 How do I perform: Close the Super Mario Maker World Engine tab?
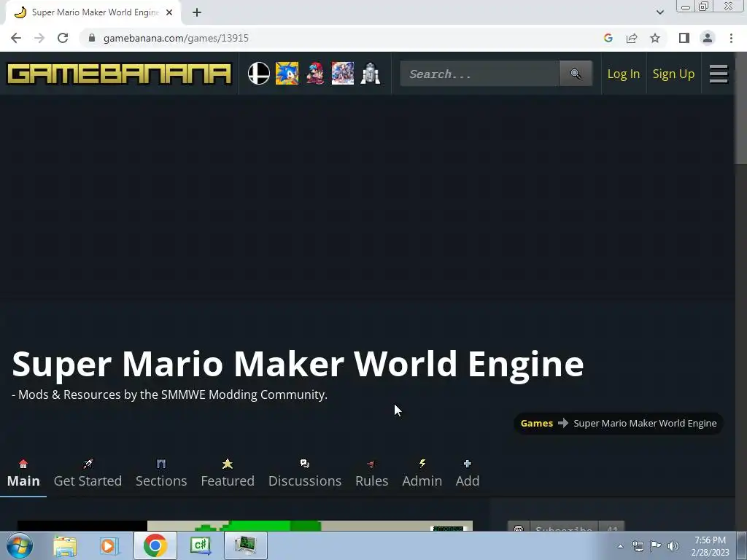click(x=169, y=12)
